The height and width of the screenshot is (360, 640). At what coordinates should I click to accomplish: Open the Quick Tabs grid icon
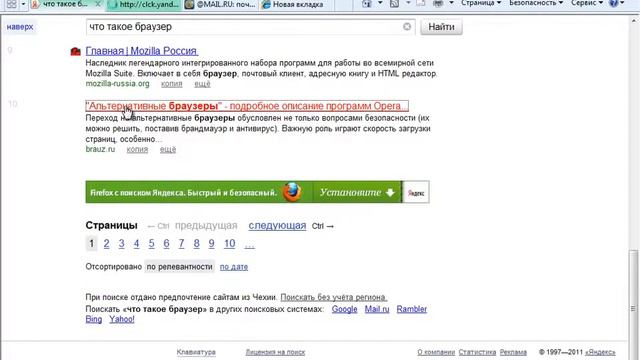point(11,4)
